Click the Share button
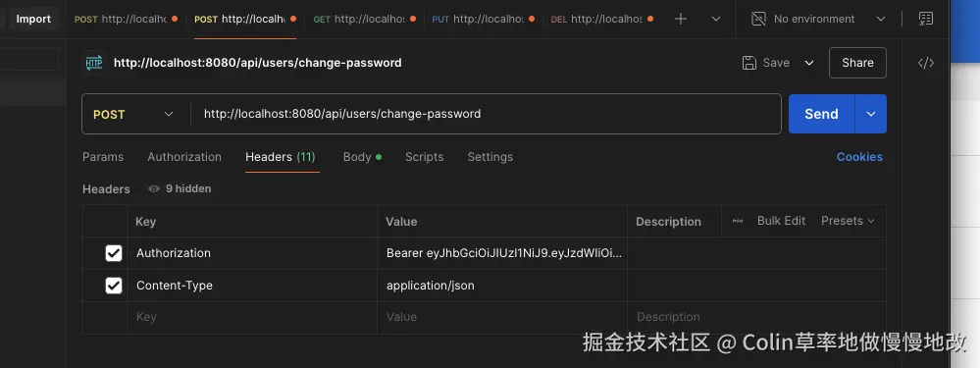Viewport: 980px width, 368px height. pos(857,63)
